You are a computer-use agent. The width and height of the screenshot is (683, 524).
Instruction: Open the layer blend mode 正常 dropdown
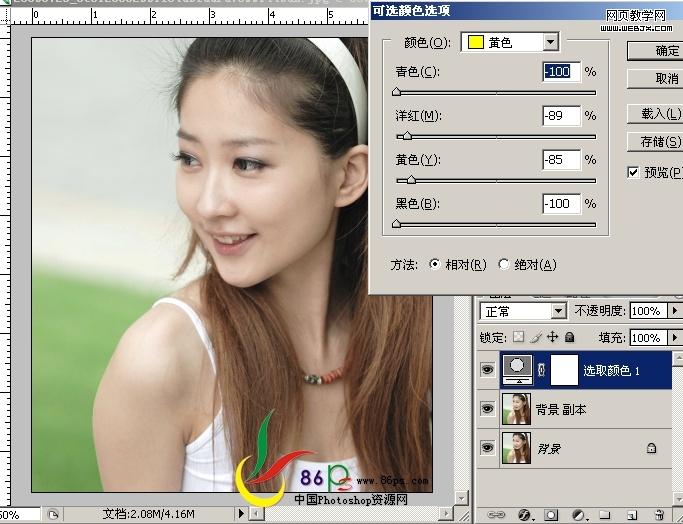click(x=523, y=311)
